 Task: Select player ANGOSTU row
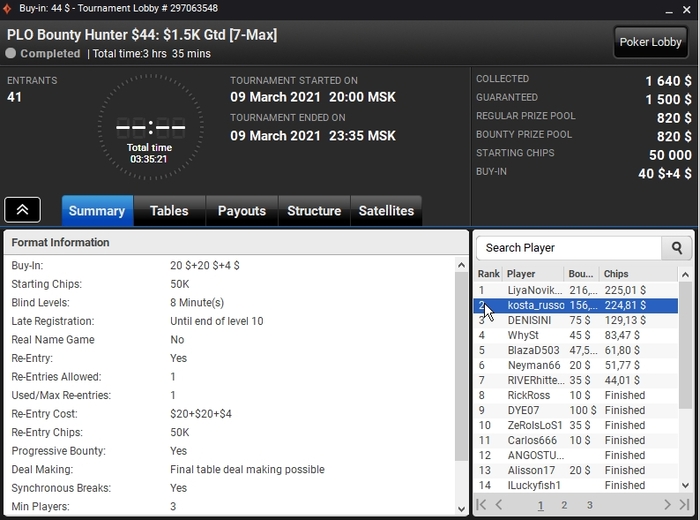[576, 455]
